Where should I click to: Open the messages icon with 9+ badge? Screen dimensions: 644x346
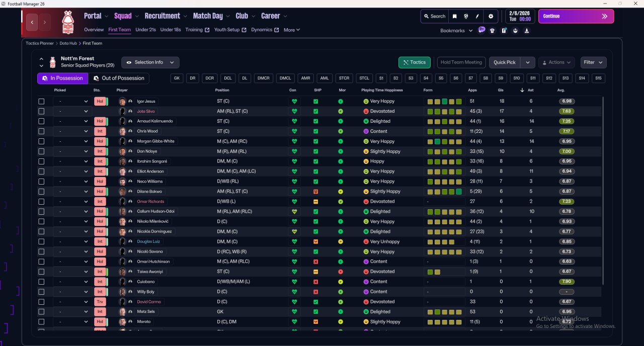point(481,30)
